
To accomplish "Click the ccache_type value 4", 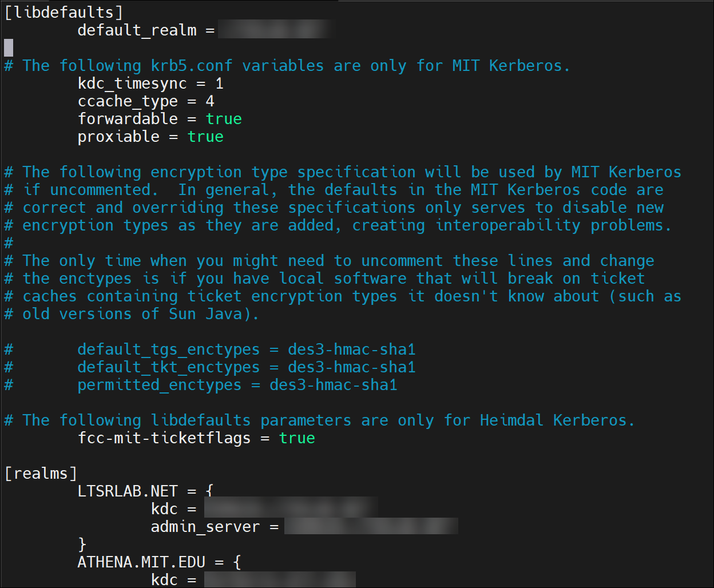I will 210,101.
